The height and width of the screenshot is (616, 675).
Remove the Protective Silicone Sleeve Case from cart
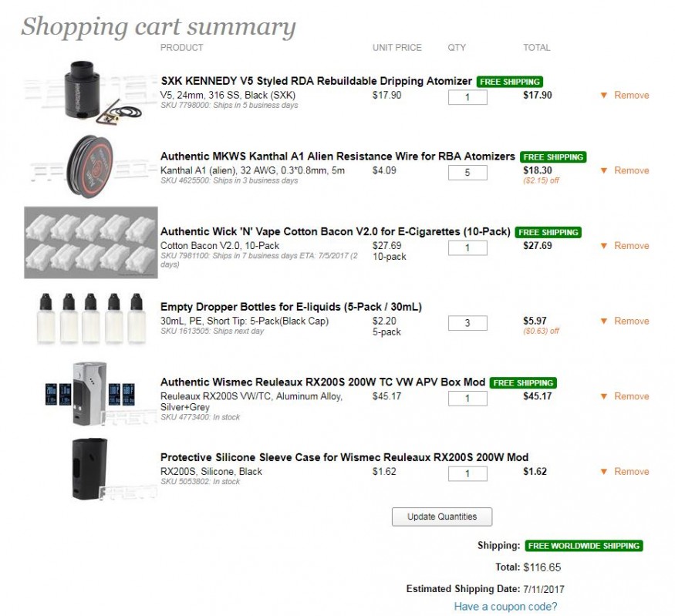coord(630,472)
